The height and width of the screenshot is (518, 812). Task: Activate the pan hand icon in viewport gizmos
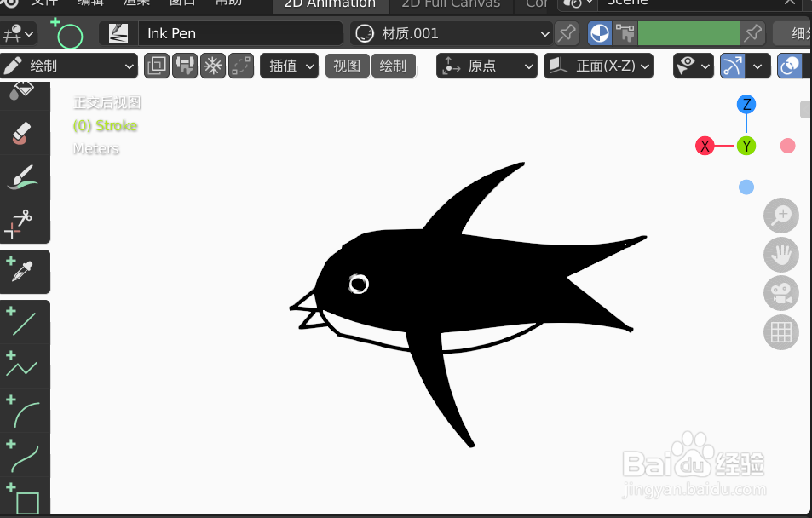(x=780, y=255)
